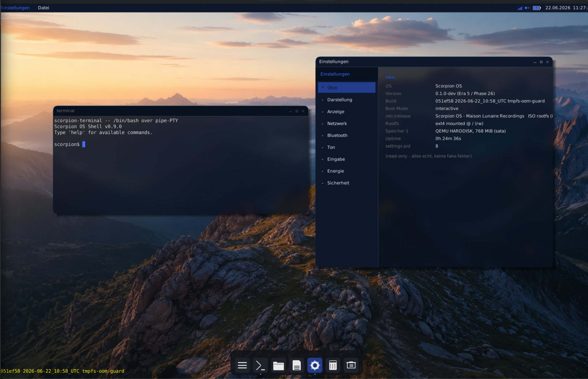The height and width of the screenshot is (379, 588).
Task: Select the version value 0.1.0-dev
Action: pyautogui.click(x=465, y=94)
